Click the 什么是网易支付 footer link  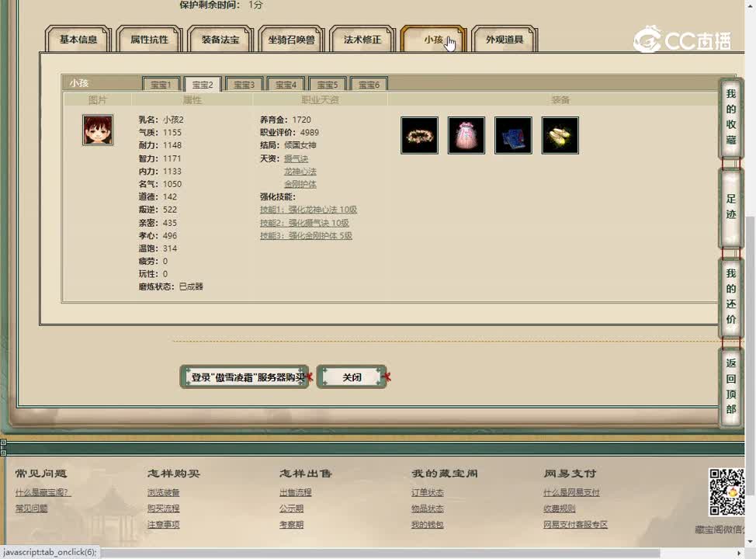[x=572, y=492]
